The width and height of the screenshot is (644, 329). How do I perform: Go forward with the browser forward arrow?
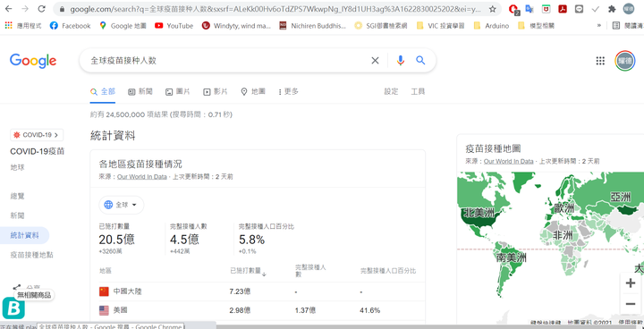click(x=25, y=9)
